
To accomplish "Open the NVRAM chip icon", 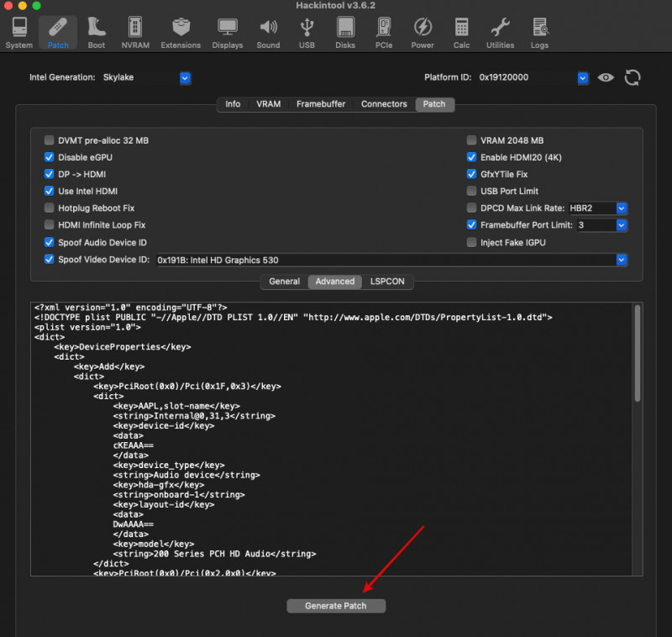I will pos(136,32).
